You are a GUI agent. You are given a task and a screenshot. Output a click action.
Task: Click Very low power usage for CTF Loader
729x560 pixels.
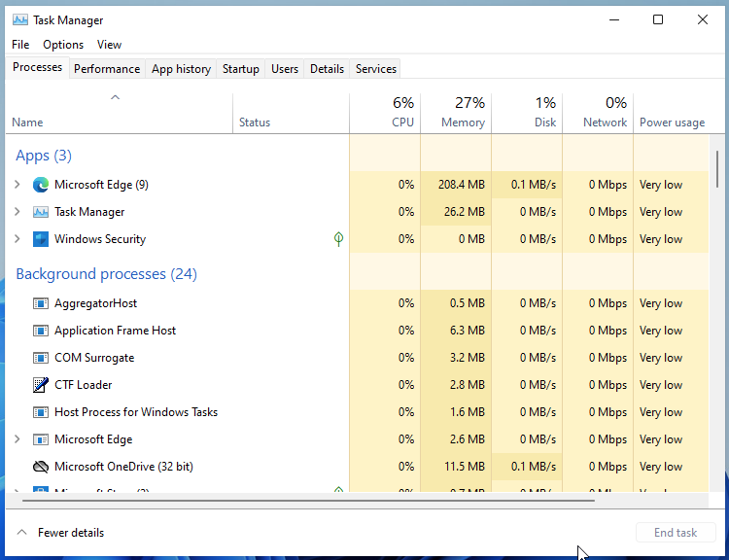(x=661, y=385)
